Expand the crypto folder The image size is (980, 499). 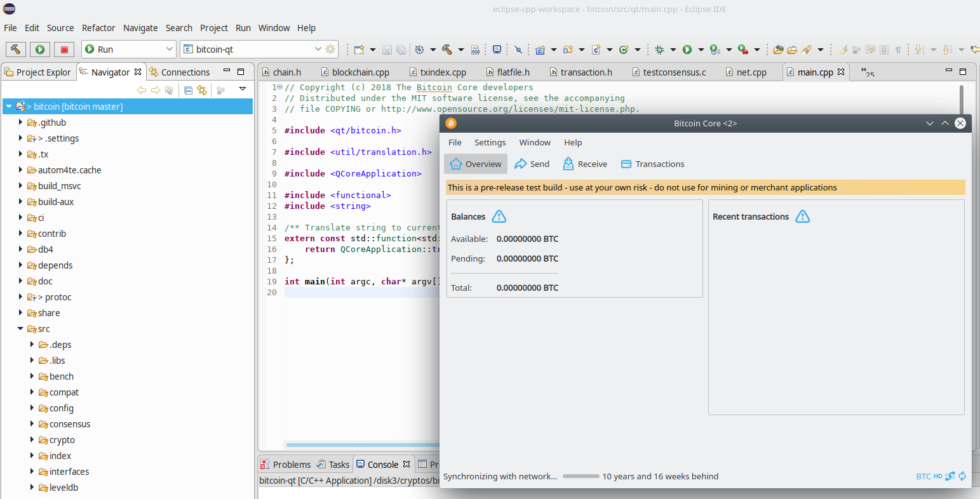point(32,439)
